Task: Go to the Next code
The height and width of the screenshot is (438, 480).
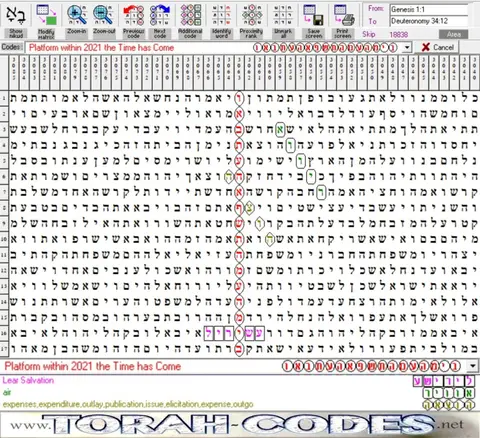Action: tap(160, 15)
